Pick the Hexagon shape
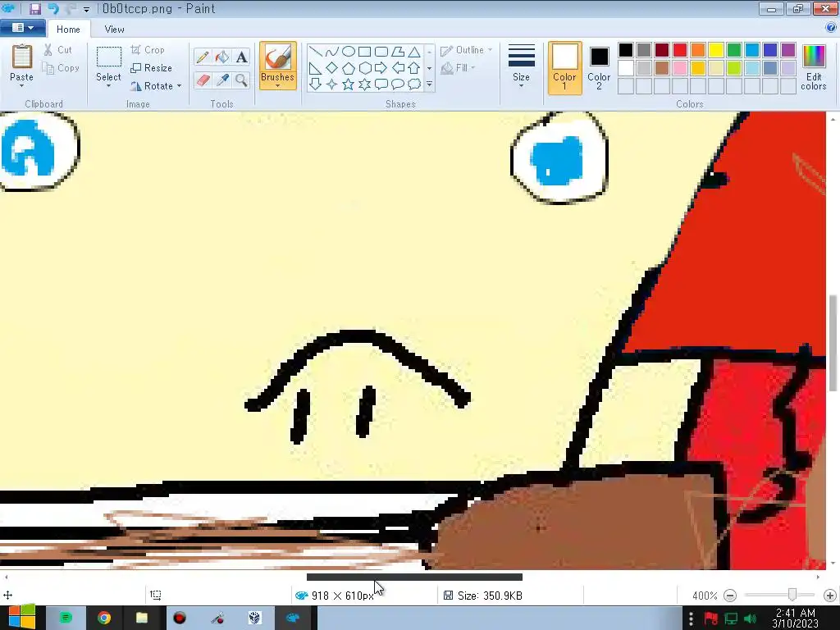The image size is (840, 630). coord(365,68)
